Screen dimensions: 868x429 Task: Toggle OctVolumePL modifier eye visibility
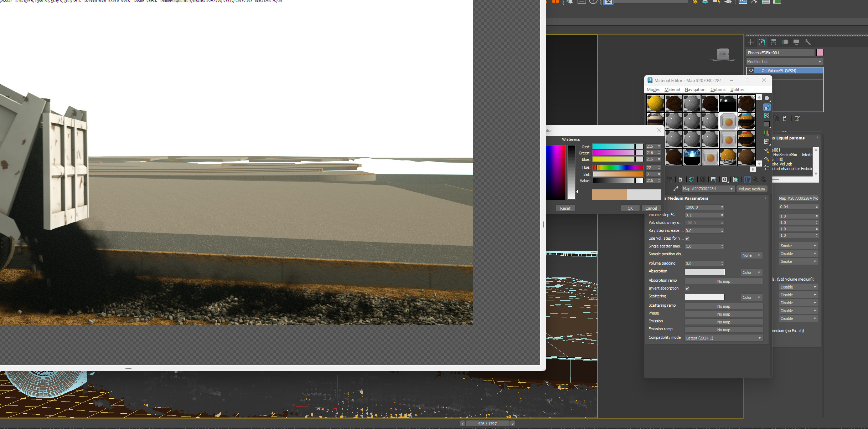click(751, 71)
